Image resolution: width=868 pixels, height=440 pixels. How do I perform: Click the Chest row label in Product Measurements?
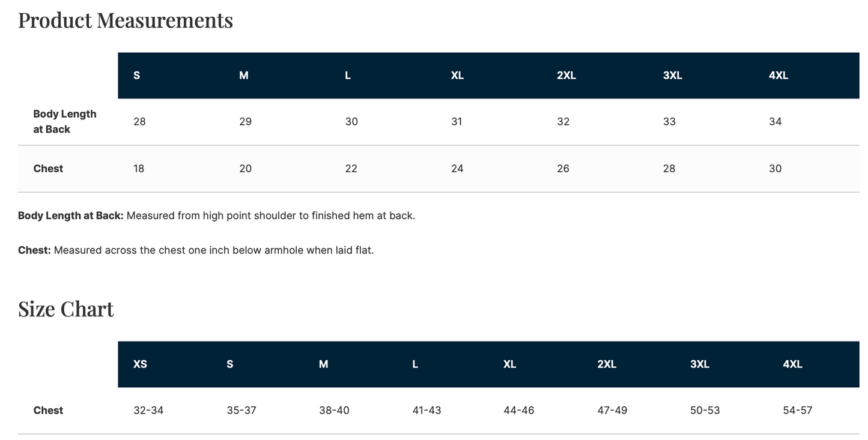(48, 169)
